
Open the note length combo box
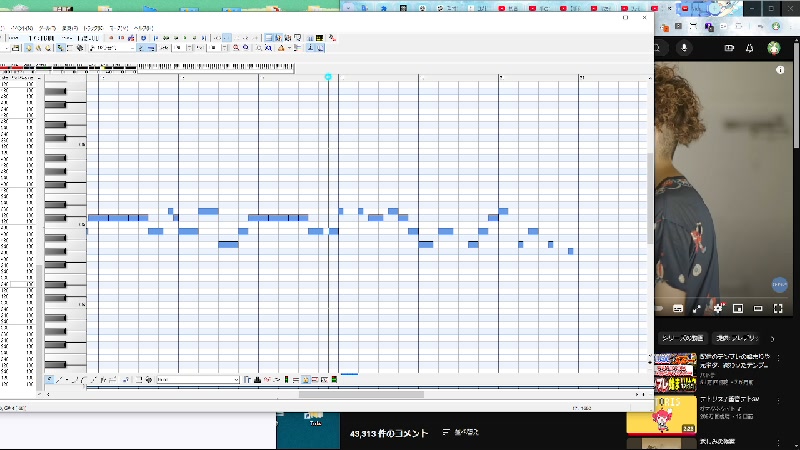click(112, 48)
